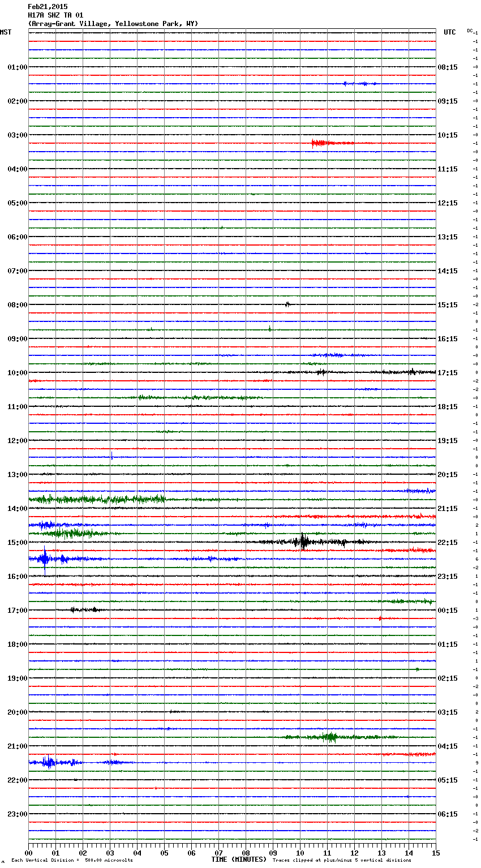This screenshot has width=481, height=868.
Task: Click minute tick label 08 on x-axis
Action: (246, 853)
